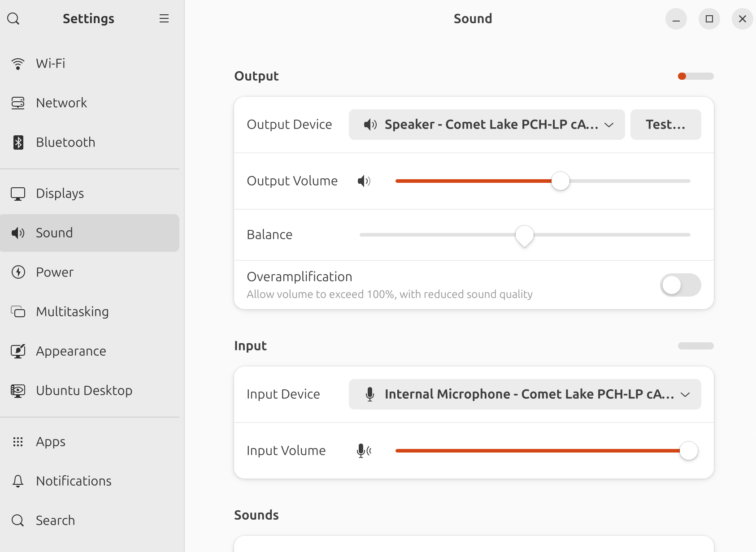Screen dimensions: 756x552
Task: Click the speaker icon inside Output Device selector
Action: pyautogui.click(x=370, y=125)
